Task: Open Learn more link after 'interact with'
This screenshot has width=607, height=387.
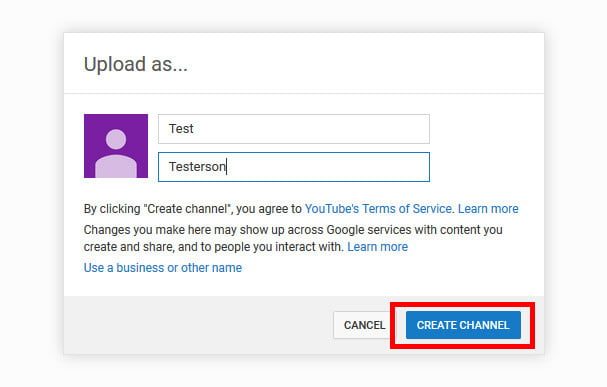Action: pyautogui.click(x=377, y=247)
